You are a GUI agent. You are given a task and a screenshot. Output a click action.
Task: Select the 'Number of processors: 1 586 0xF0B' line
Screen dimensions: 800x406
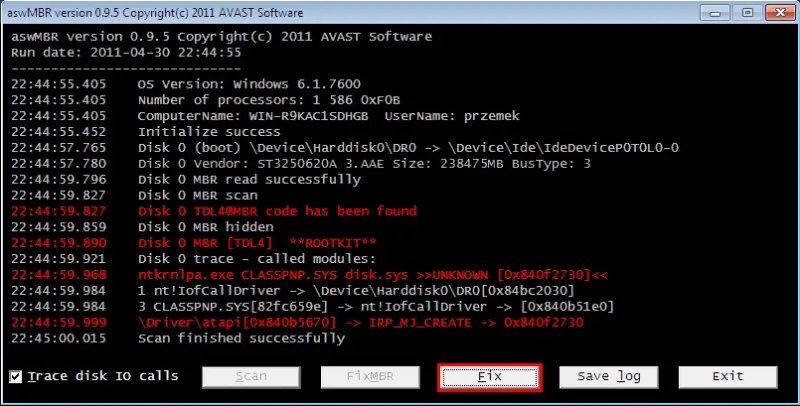[x=206, y=100]
